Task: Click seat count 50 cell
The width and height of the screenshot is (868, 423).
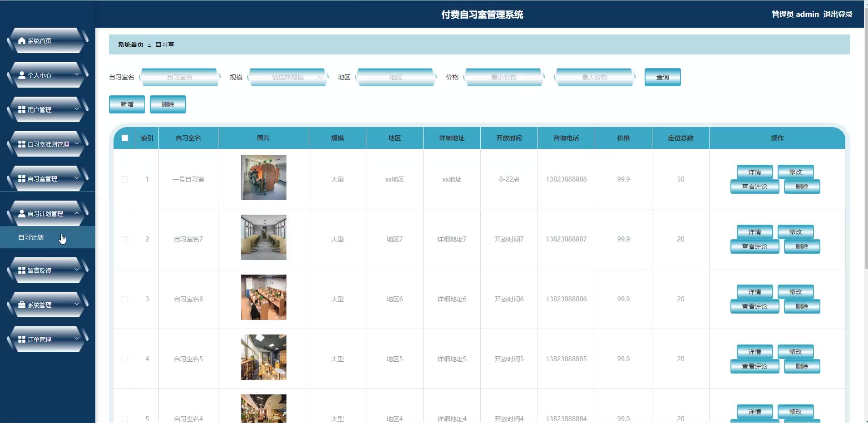Action: pos(681,179)
